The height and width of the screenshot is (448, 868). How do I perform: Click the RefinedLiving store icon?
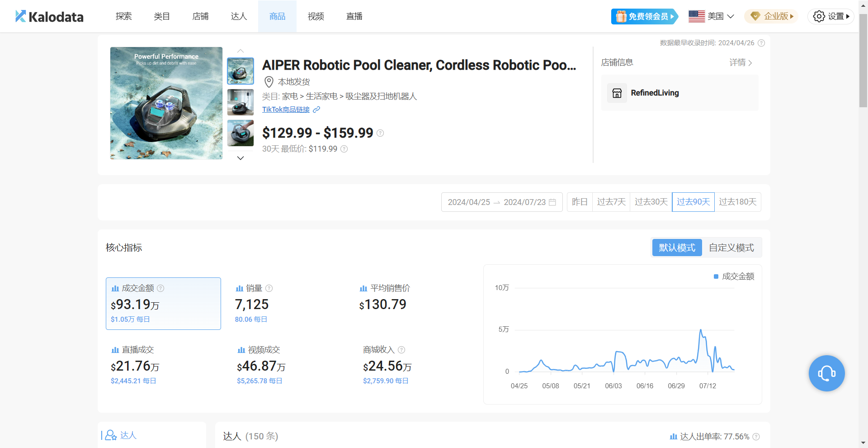click(x=617, y=93)
